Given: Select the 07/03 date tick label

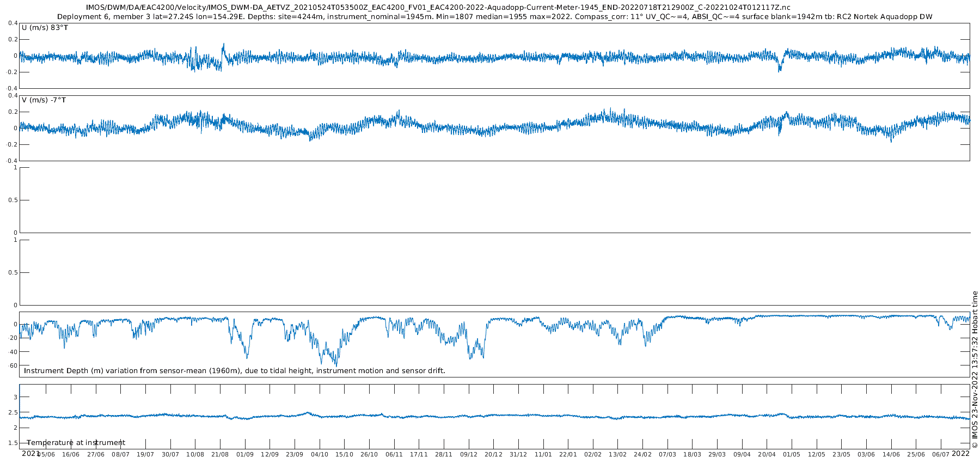Looking at the screenshot, I should coord(667,454).
